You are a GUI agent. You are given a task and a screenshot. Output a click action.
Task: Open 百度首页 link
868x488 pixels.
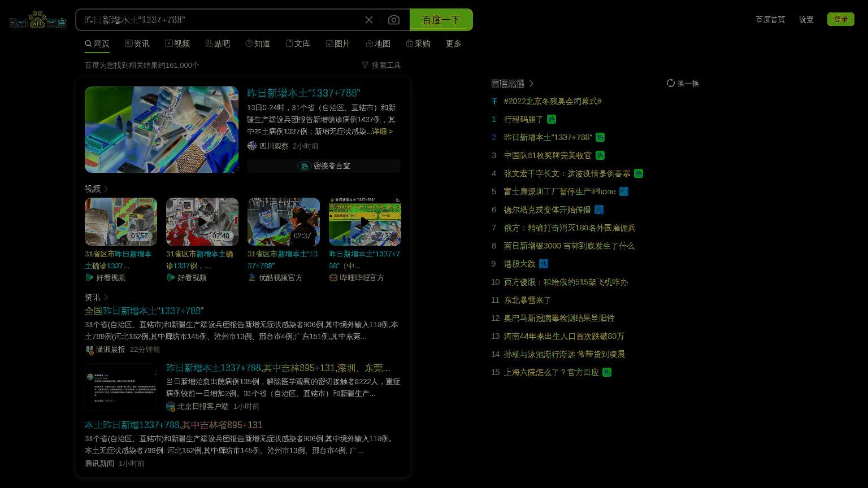pos(770,19)
